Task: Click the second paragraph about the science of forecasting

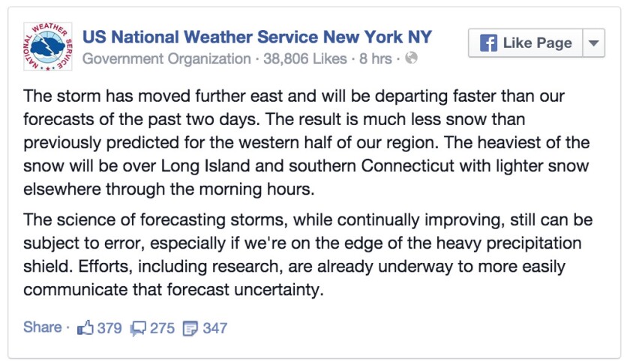Action: coord(307,255)
